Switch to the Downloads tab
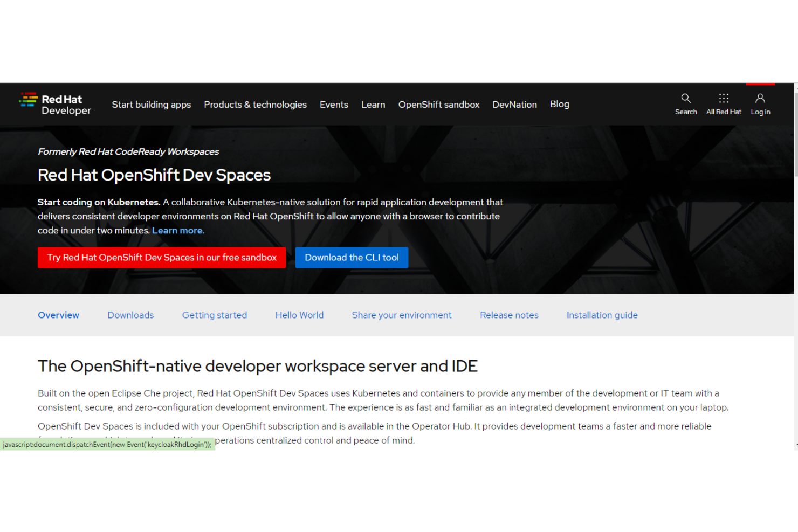Image resolution: width=798 pixels, height=532 pixels. coord(130,315)
